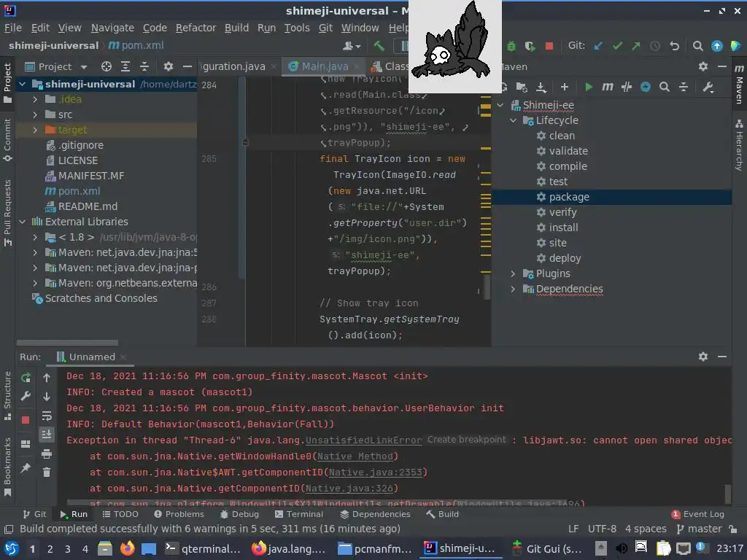Collapse Maven Lifecycle node
The height and width of the screenshot is (560, 747).
[x=513, y=120]
